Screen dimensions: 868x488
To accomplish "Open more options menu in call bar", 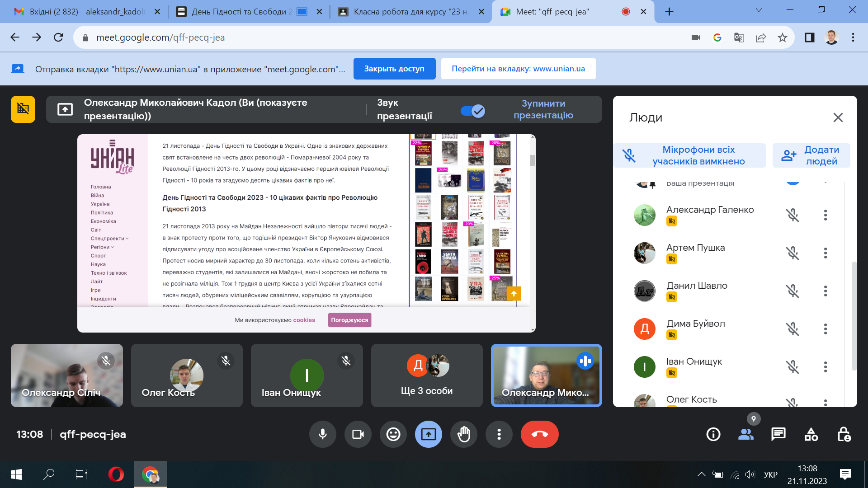I will [499, 434].
